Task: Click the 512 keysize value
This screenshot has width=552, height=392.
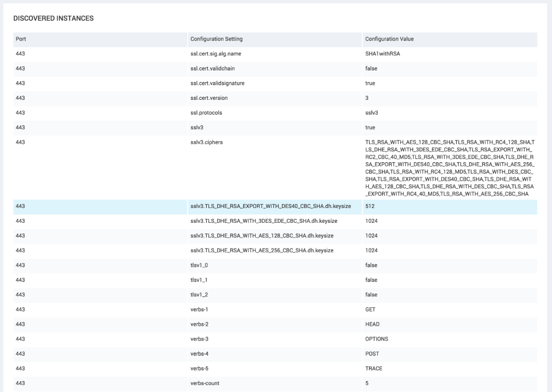Action: pos(370,207)
